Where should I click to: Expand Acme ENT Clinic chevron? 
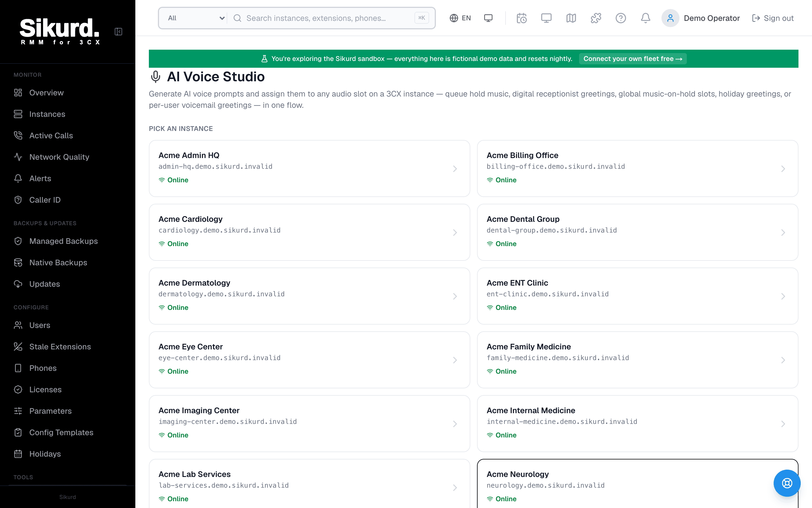coord(783,296)
